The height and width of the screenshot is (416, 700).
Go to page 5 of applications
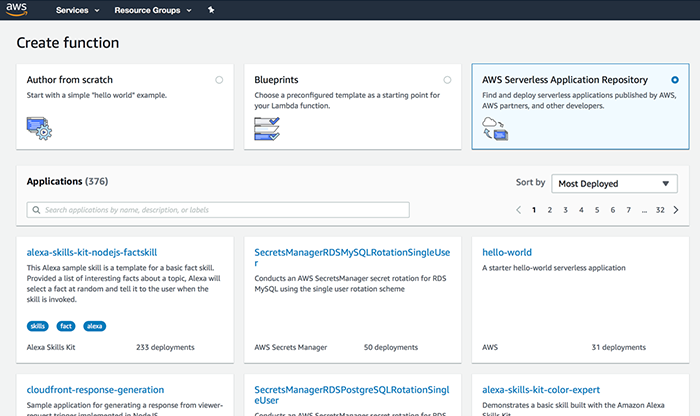click(x=597, y=210)
